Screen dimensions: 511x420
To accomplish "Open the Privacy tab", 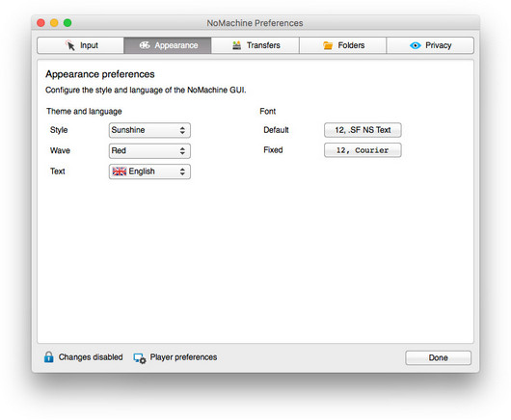I will point(430,45).
